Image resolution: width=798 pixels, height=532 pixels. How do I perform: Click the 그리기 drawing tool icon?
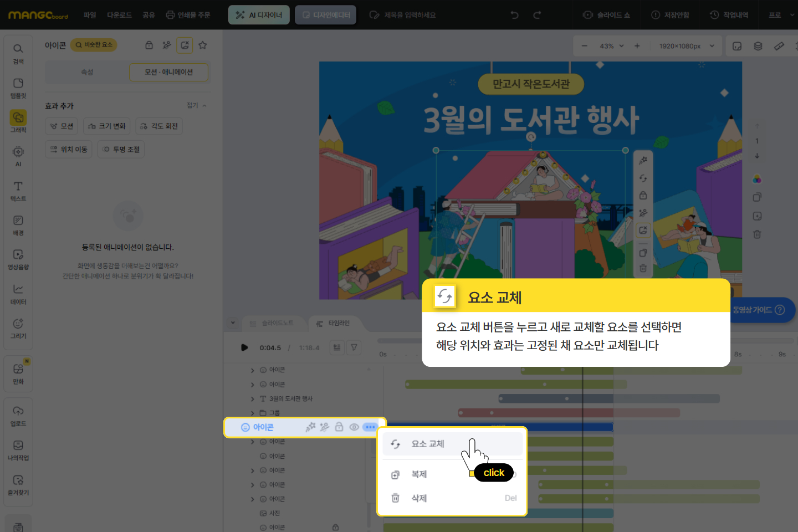18,328
